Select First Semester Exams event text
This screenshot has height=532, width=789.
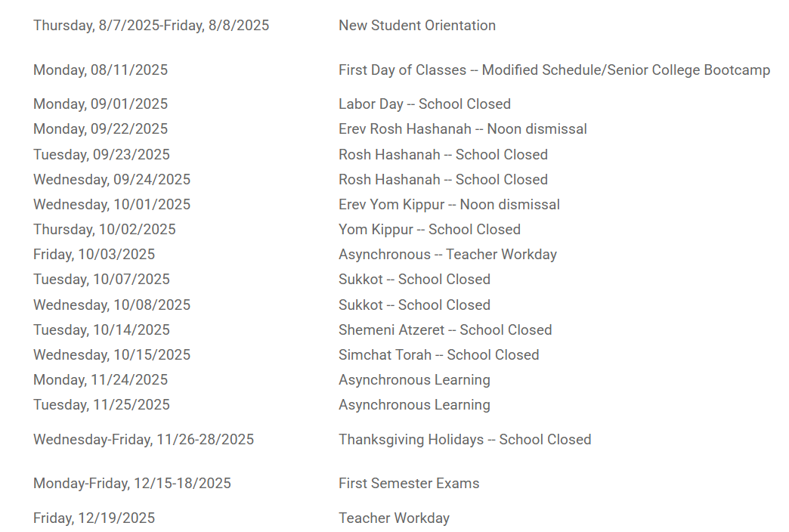coord(409,484)
